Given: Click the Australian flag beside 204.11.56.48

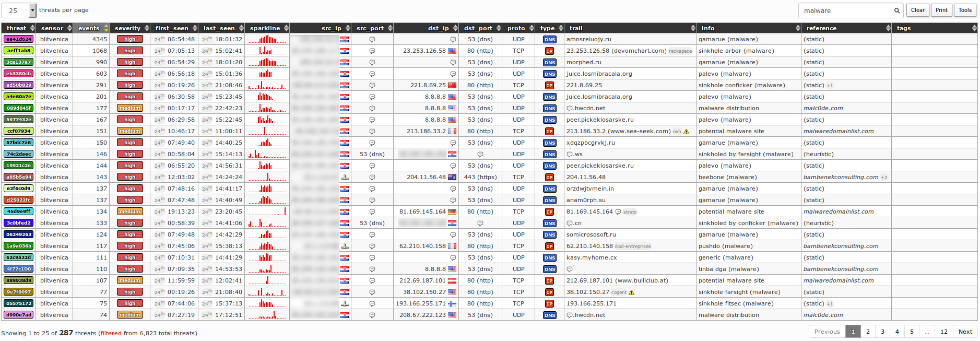Looking at the screenshot, I should pos(452,177).
